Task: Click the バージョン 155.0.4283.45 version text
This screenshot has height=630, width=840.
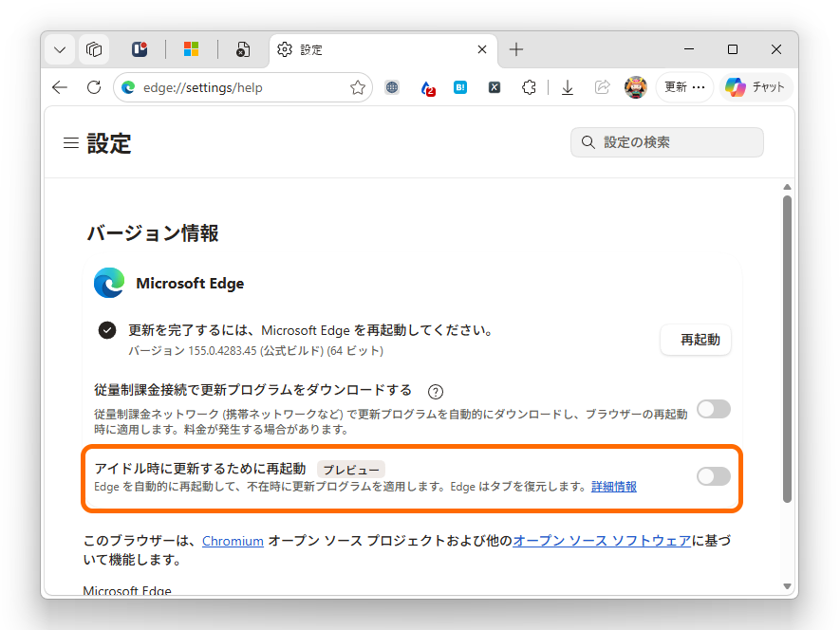Action: click(255, 351)
